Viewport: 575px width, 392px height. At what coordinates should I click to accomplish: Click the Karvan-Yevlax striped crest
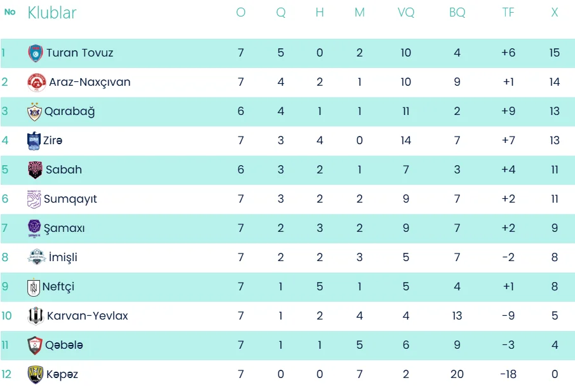click(x=36, y=316)
